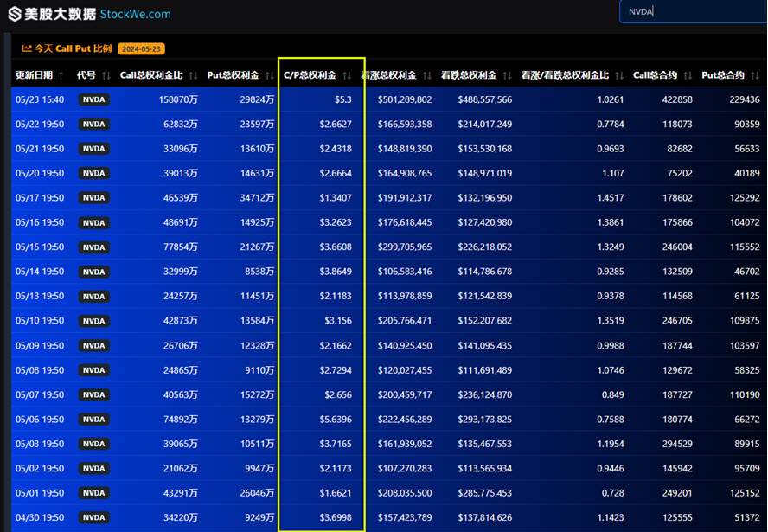Sort by Call总权利金比 column arrows
This screenshot has width=768, height=532.
[x=194, y=75]
